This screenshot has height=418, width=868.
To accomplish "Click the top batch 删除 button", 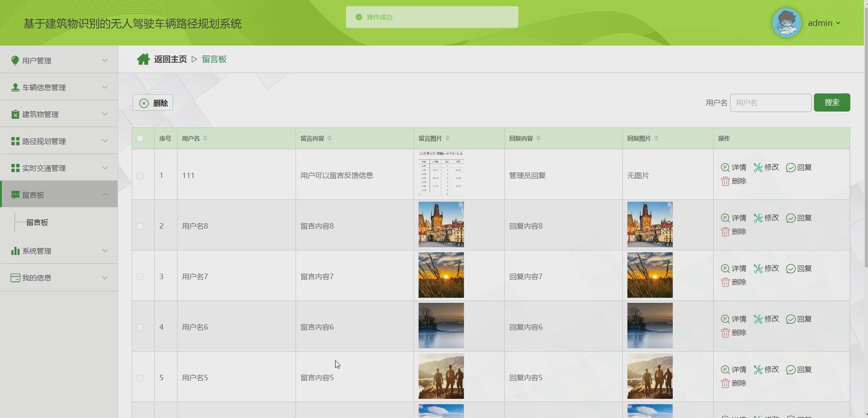I will coord(153,103).
